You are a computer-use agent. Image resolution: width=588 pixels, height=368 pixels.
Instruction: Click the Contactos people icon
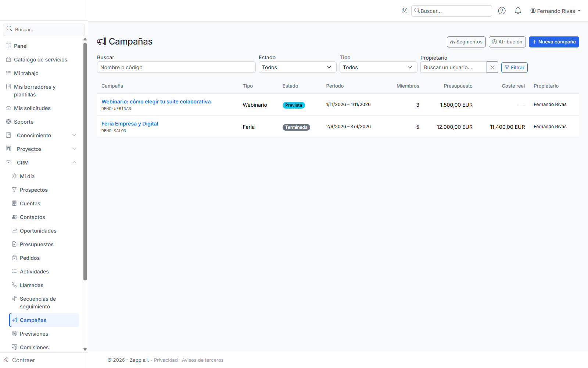coord(14,217)
